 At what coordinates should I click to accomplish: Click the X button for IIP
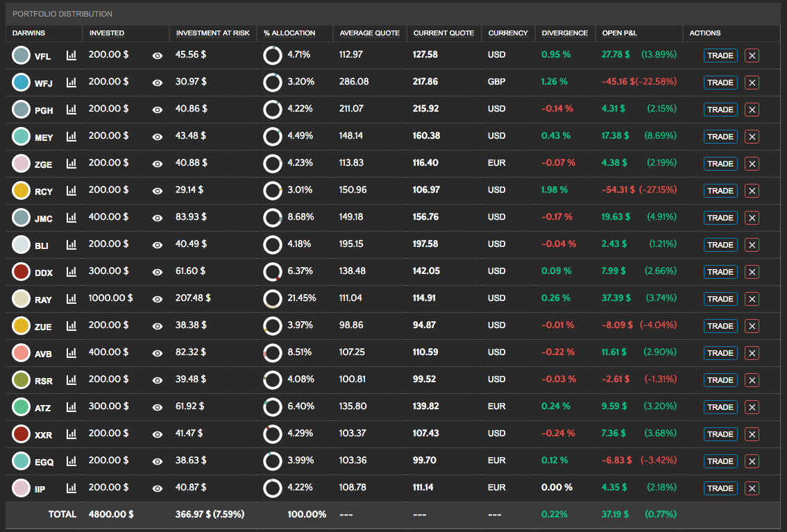[752, 488]
